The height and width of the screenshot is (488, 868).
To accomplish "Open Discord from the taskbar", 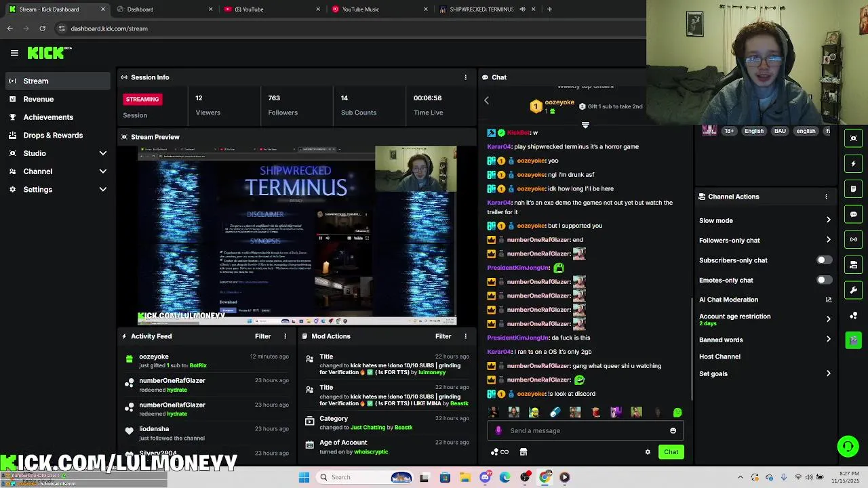I will pyautogui.click(x=485, y=477).
